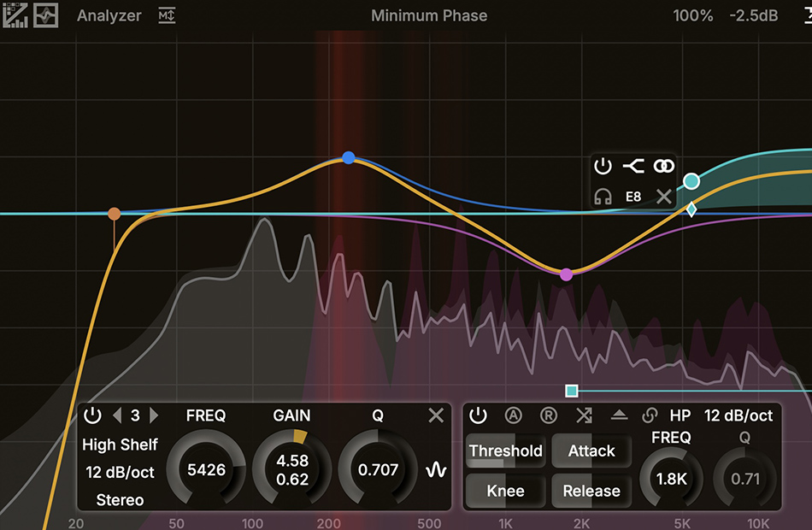The height and width of the screenshot is (530, 812).
Task: Click the waveform icon beside Q knob
Action: (x=436, y=470)
